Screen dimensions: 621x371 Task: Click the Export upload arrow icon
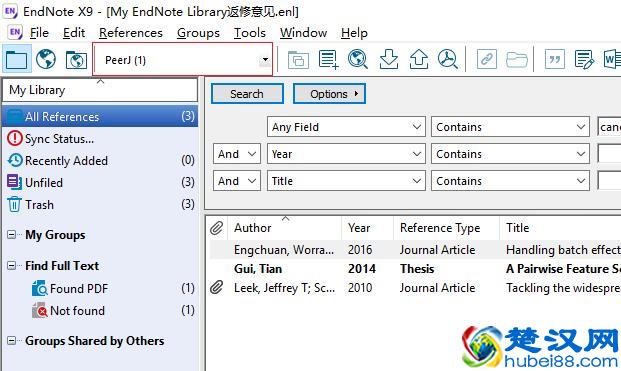click(x=419, y=59)
